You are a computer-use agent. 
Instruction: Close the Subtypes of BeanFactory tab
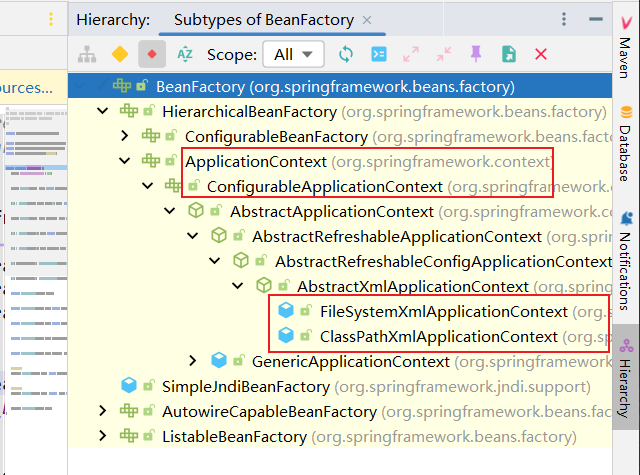[367, 20]
